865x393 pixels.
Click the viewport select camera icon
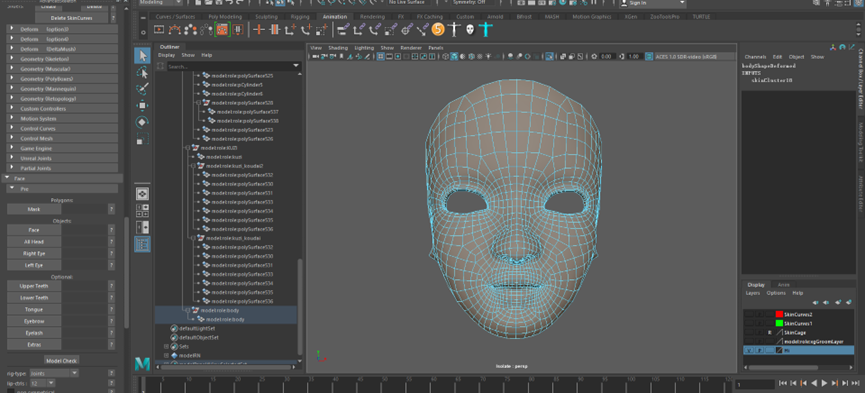pos(315,56)
